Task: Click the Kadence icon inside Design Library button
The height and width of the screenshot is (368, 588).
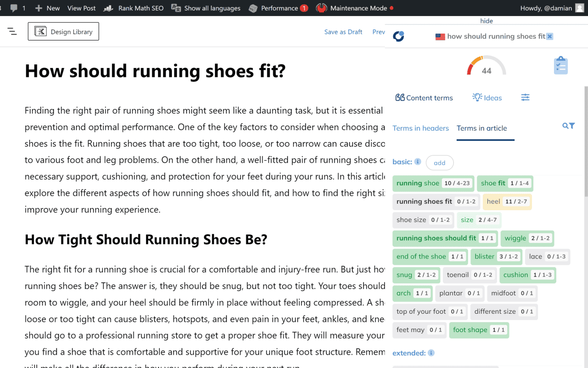Action: point(40,31)
